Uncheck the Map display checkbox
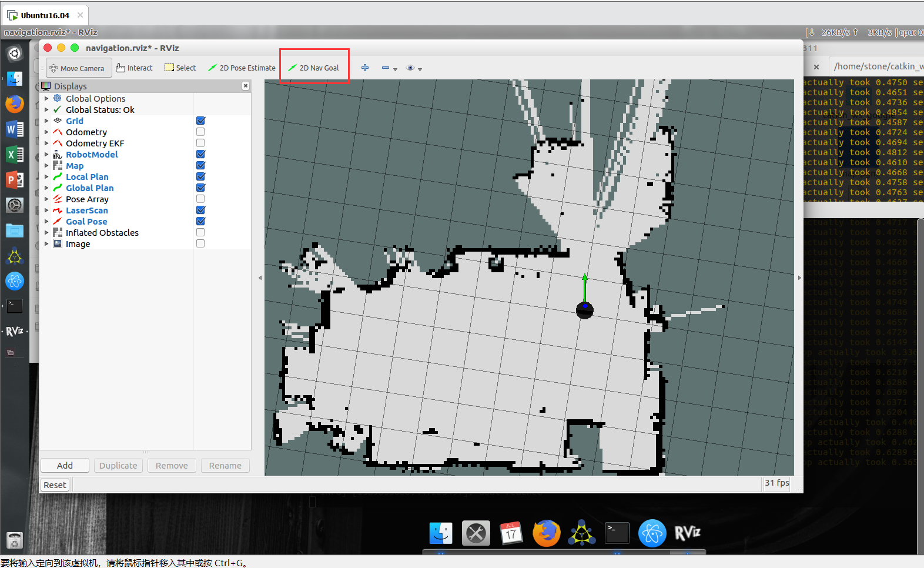The height and width of the screenshot is (568, 924). click(x=200, y=165)
